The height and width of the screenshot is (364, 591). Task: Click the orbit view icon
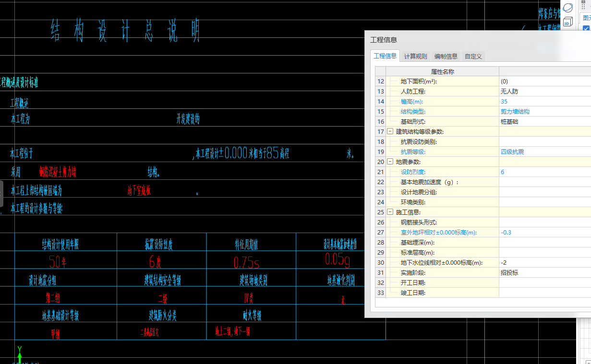point(568,8)
